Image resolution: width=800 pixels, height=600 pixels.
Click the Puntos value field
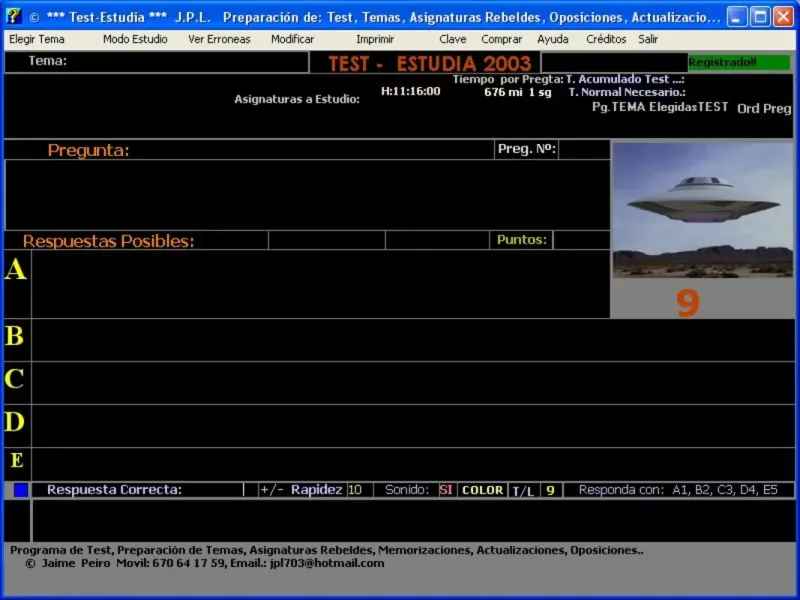[x=581, y=240]
